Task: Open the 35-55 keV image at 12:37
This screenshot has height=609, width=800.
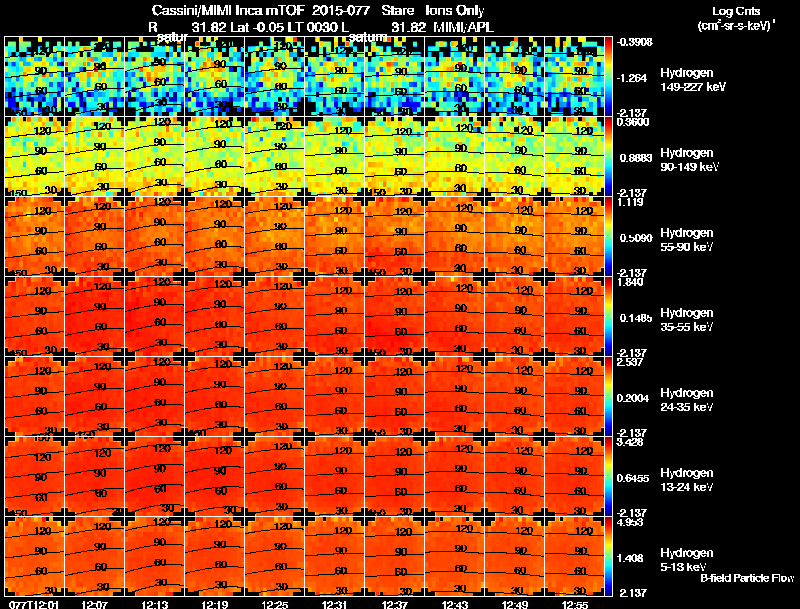Action: (x=395, y=317)
